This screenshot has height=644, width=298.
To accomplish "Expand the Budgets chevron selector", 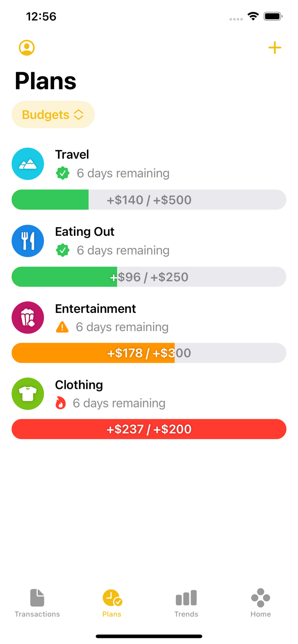I will (79, 115).
